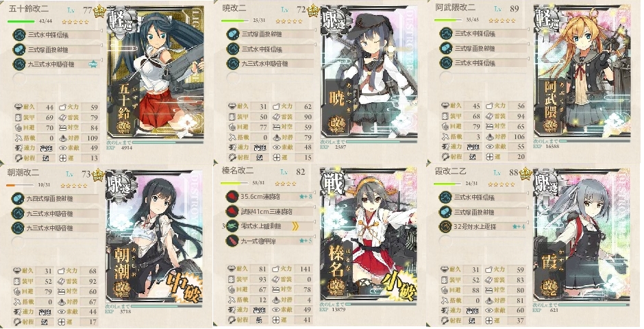Click the 戦 battleship badge on 榛名's card
This screenshot has height=329, width=644.
coord(332,183)
